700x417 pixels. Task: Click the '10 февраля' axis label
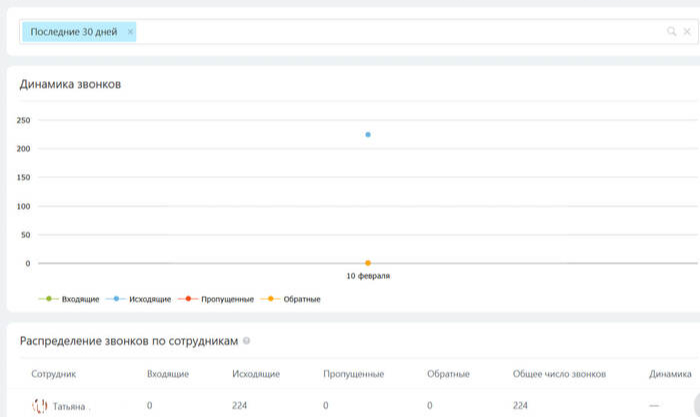pyautogui.click(x=368, y=276)
